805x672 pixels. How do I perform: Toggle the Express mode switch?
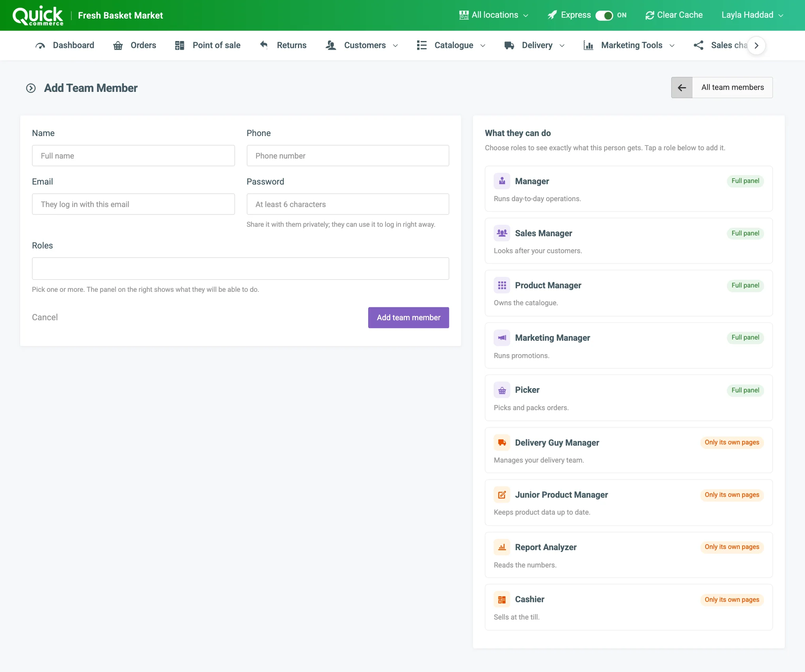tap(604, 15)
